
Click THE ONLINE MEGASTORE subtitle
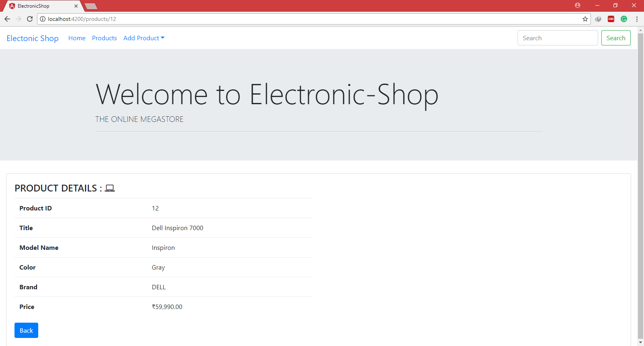(x=139, y=119)
